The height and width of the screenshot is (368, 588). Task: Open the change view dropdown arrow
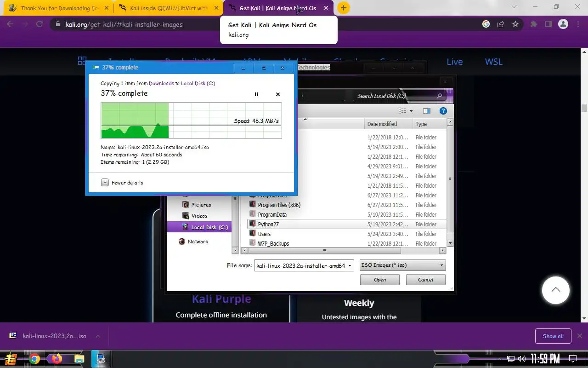pyautogui.click(x=411, y=111)
